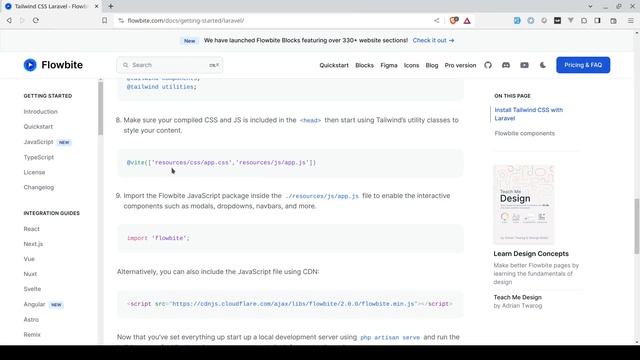Open the YouTube channel icon

tap(524, 65)
